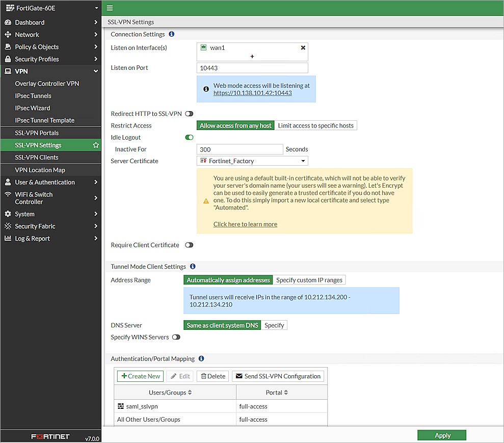
Task: Click the hamburger menu icon in header
Action: point(110,8)
